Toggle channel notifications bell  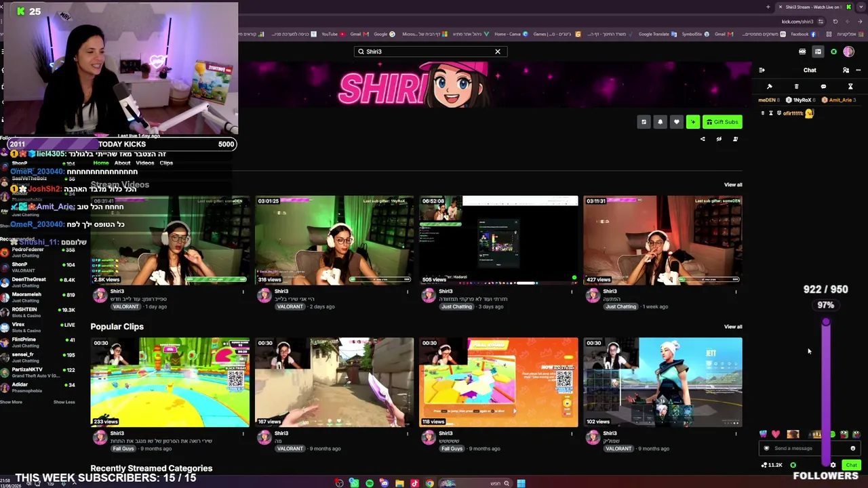pyautogui.click(x=660, y=122)
